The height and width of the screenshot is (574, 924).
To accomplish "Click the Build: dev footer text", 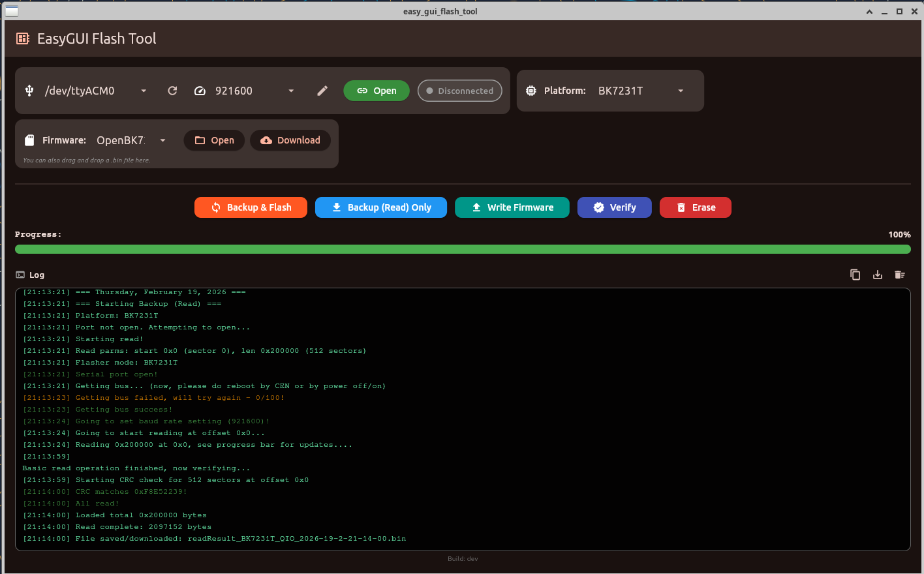I will coord(463,559).
